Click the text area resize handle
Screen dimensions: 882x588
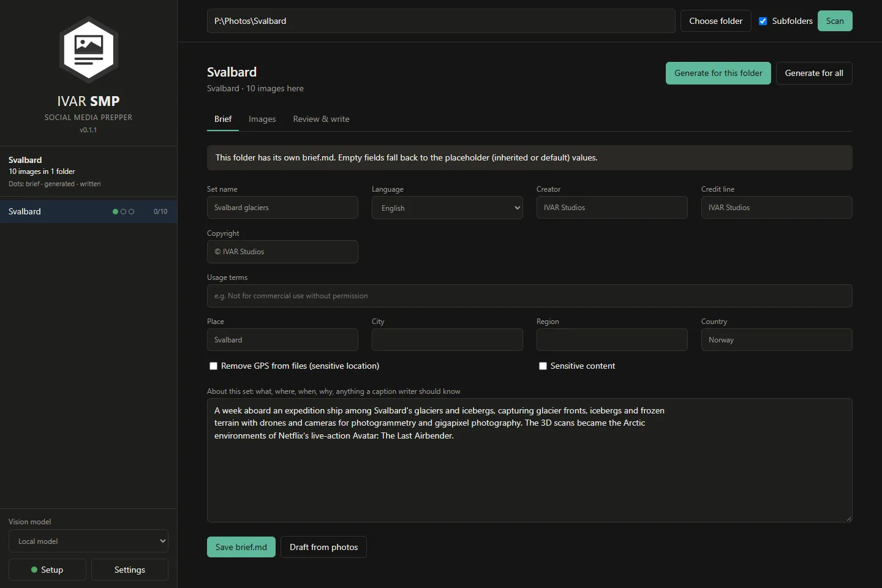pos(848,518)
